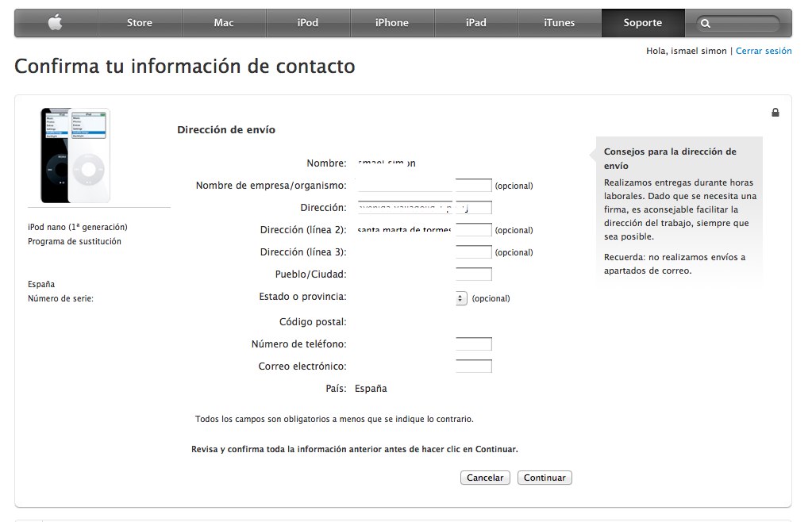Viewport: 812px width, 522px height.
Task: Click the Cerrar sesión link
Action: pos(764,51)
